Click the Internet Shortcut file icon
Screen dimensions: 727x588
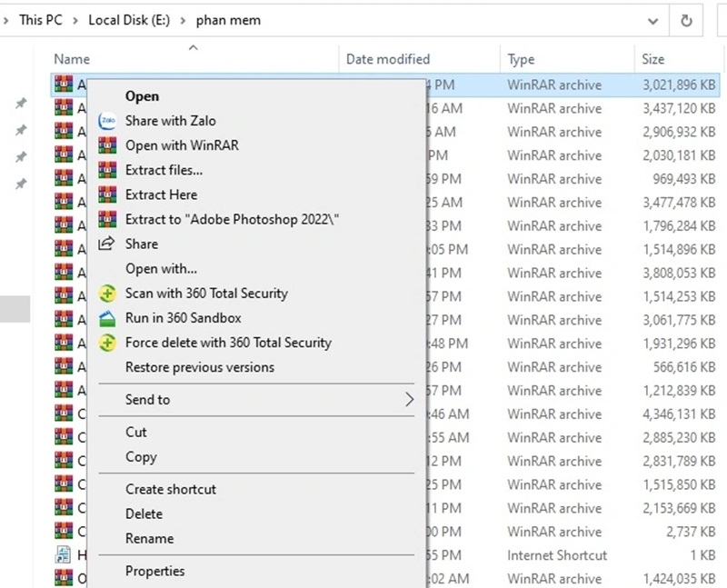pos(64,555)
